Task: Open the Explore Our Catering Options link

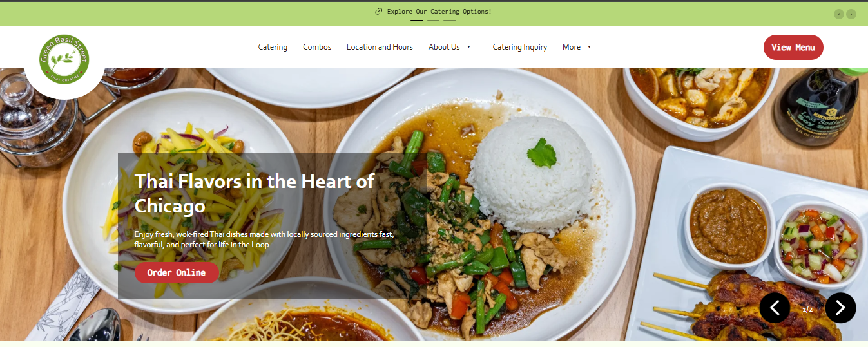Action: 439,12
